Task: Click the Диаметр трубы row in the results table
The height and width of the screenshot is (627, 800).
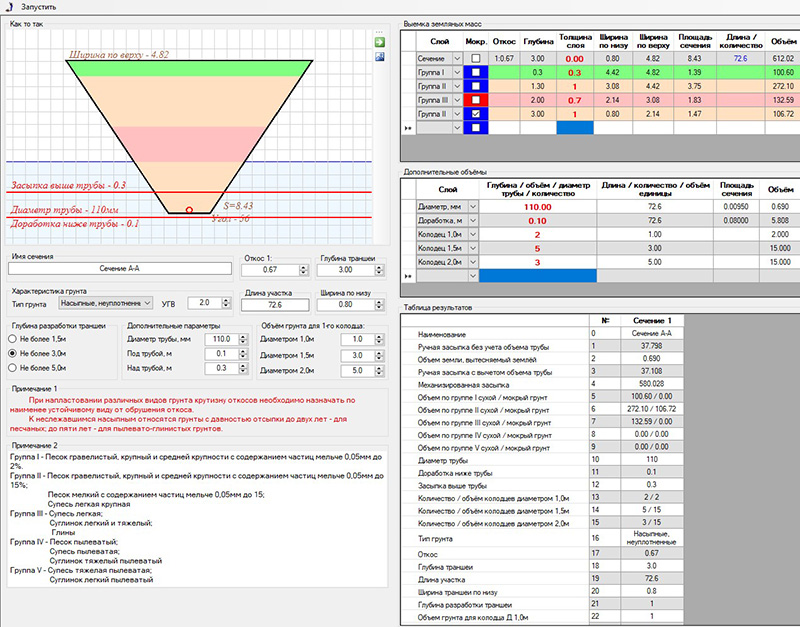Action: pos(543,460)
